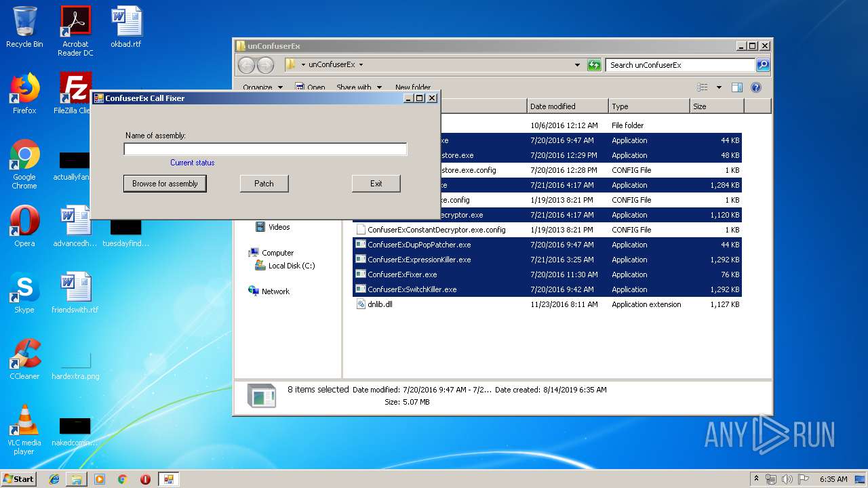This screenshot has height=488, width=868.
Task: Sort by Date modified column
Action: coord(567,106)
